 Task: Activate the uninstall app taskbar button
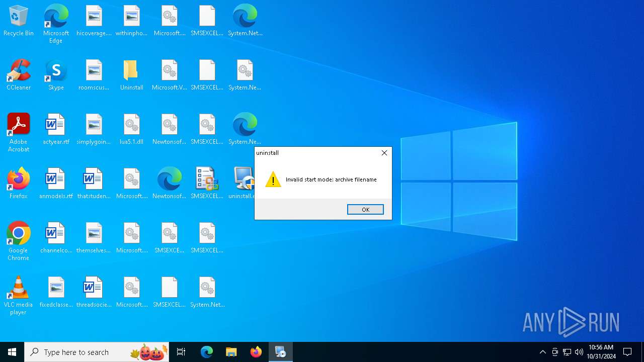tap(281, 352)
